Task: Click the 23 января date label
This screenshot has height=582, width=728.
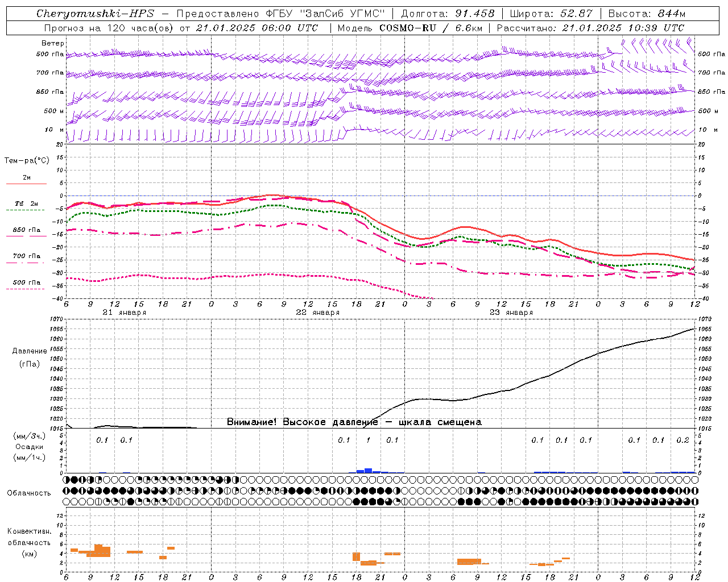Action: click(x=511, y=313)
